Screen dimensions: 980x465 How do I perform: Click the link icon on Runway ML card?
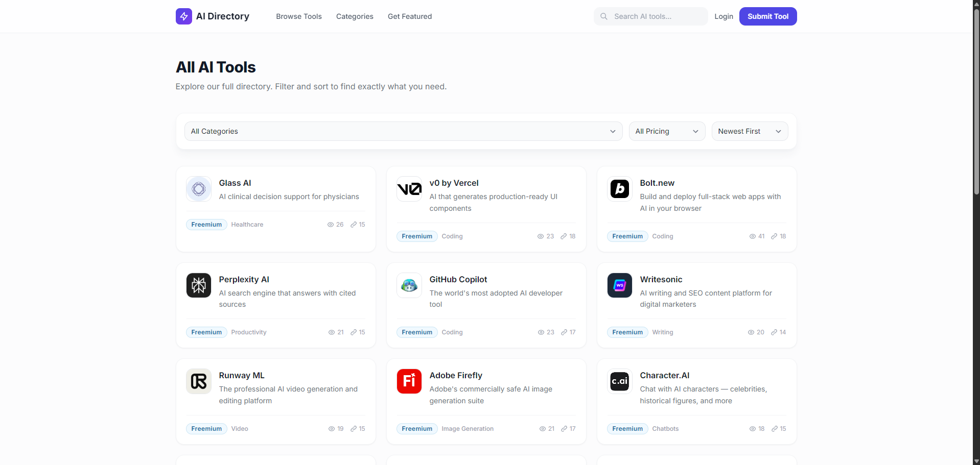[354, 429]
